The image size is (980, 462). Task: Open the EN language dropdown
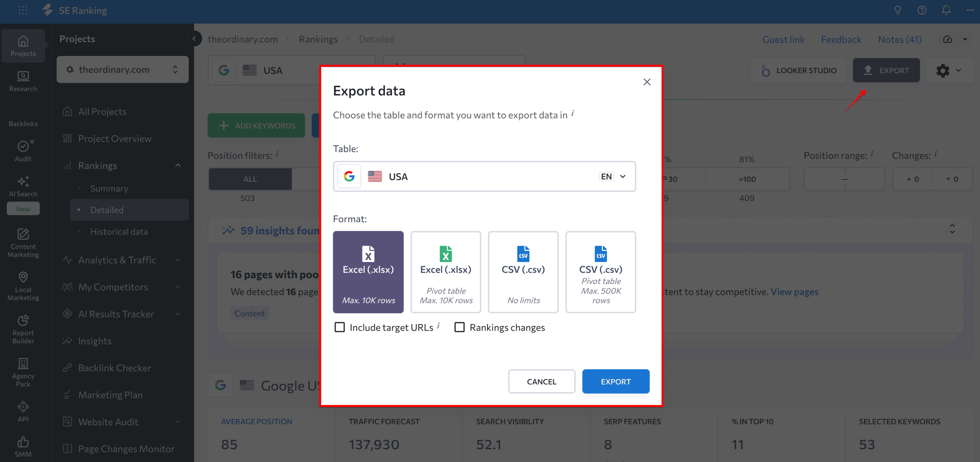click(612, 176)
